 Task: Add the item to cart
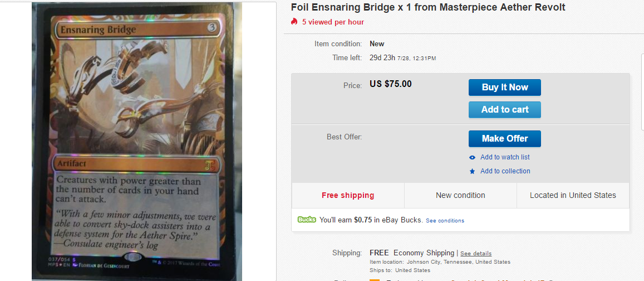point(504,110)
